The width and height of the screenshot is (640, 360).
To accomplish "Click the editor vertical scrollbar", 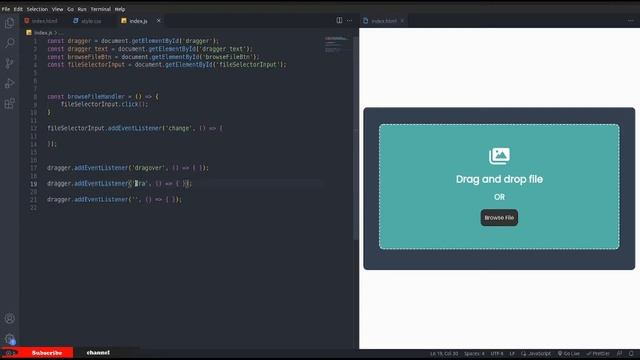I will click(x=356, y=139).
